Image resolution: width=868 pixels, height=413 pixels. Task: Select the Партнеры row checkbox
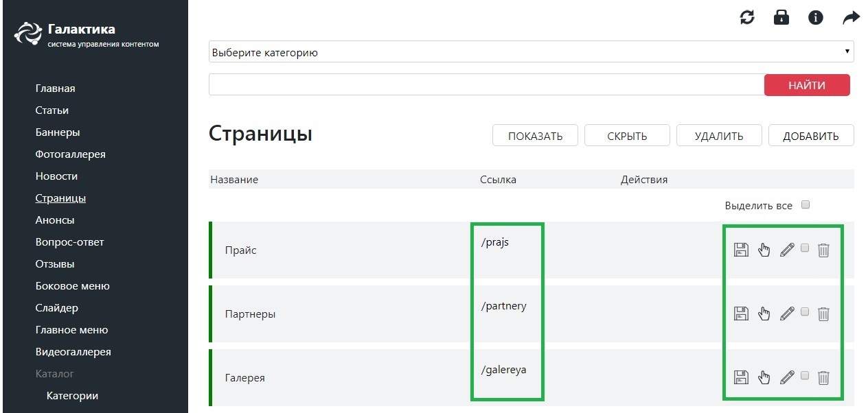tap(805, 311)
